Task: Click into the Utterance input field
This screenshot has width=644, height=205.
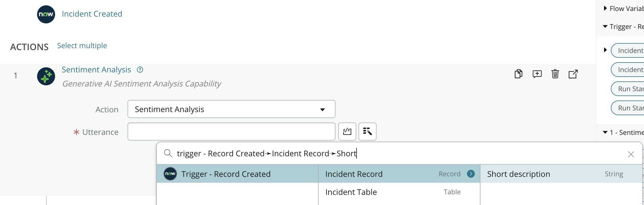Action: click(x=232, y=132)
